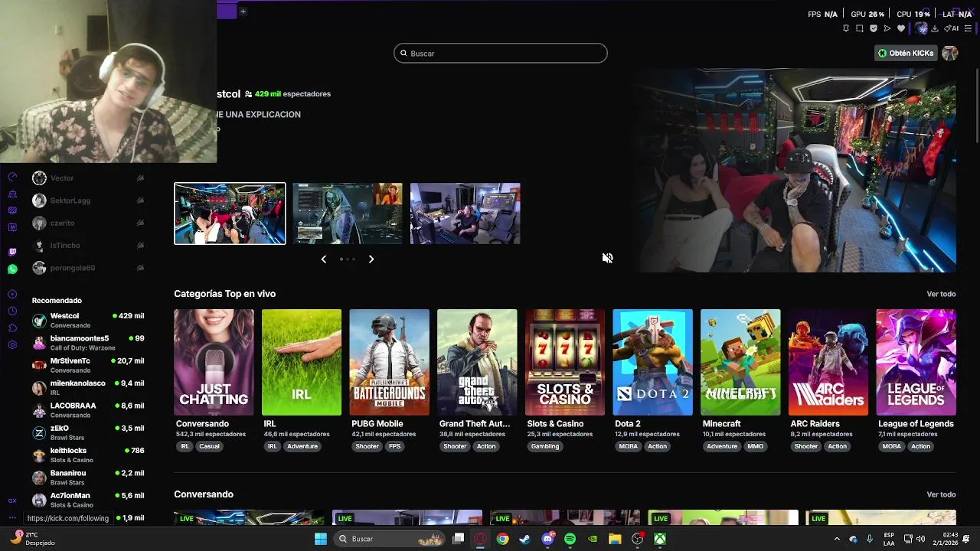Screen dimensions: 980x551
Task: Open the Slots & Casino category card
Action: click(x=565, y=362)
